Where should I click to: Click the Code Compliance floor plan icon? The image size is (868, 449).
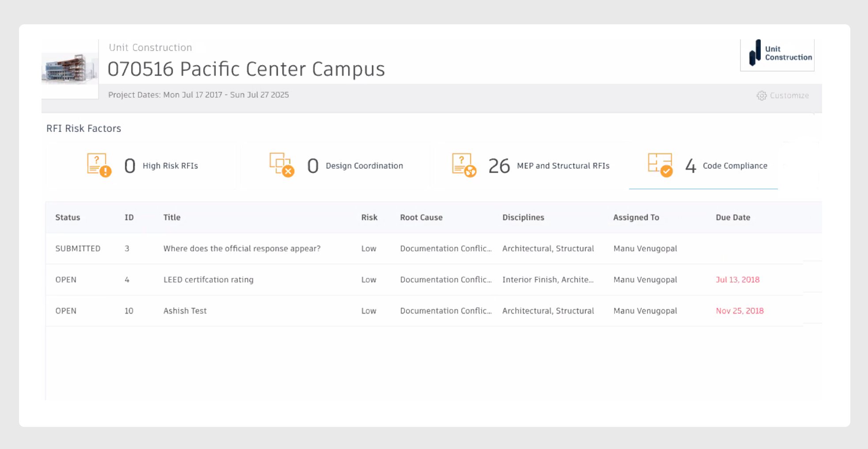click(660, 164)
